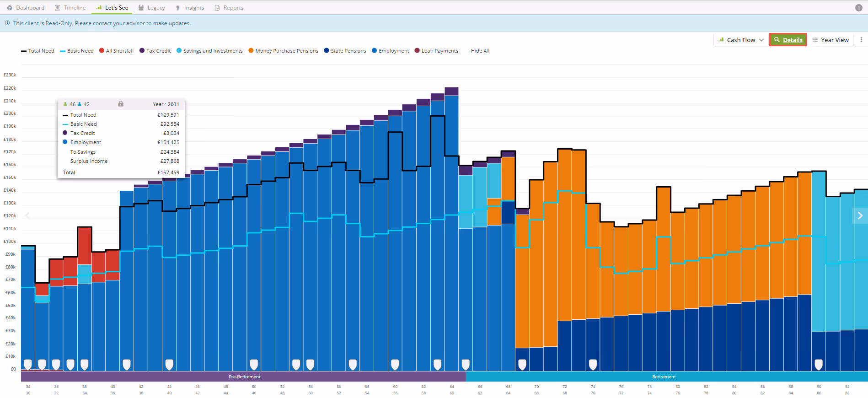The image size is (868, 398).
Task: Click the chart previous arrow on the left
Action: [27, 215]
